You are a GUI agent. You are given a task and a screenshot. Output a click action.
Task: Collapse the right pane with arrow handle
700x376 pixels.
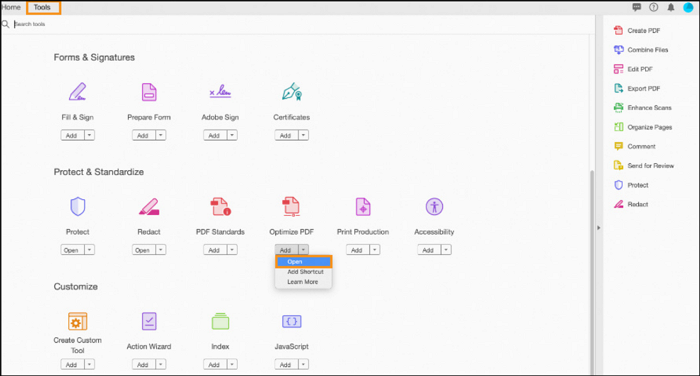coord(599,228)
